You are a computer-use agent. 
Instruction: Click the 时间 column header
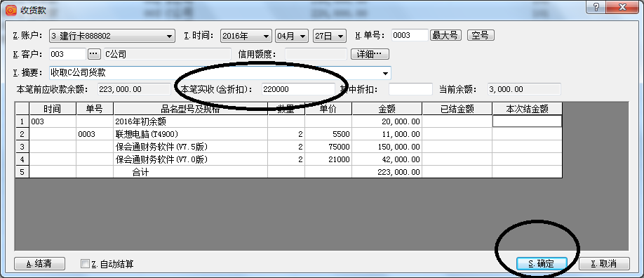click(53, 109)
